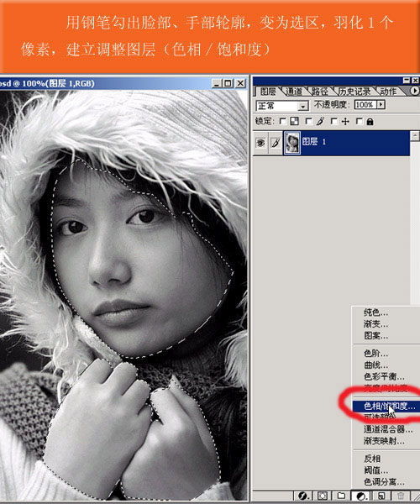Enable lock position checkbox
The height and width of the screenshot is (504, 420).
click(x=334, y=122)
